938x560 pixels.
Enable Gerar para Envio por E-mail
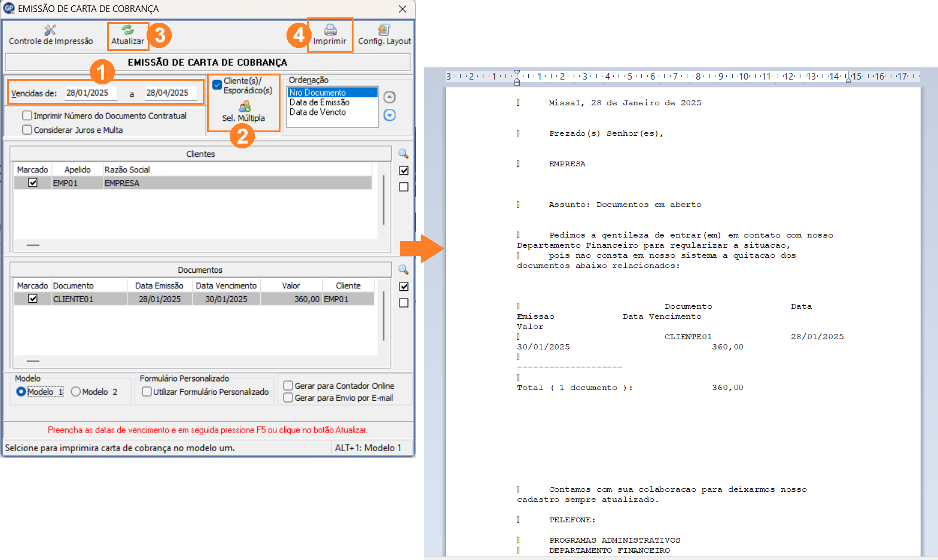click(288, 398)
